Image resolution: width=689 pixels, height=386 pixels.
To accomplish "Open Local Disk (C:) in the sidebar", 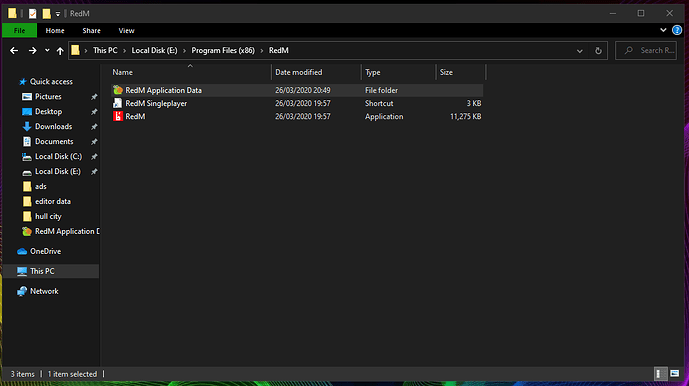I will pyautogui.click(x=58, y=156).
